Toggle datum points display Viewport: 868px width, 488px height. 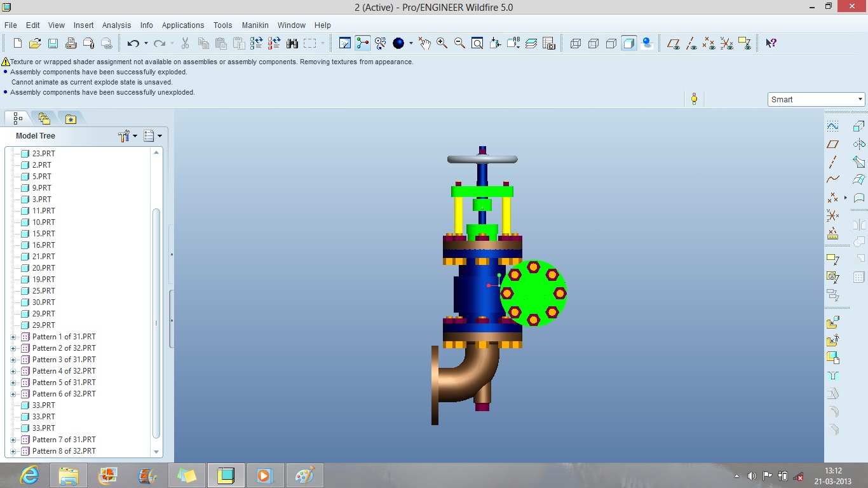709,43
